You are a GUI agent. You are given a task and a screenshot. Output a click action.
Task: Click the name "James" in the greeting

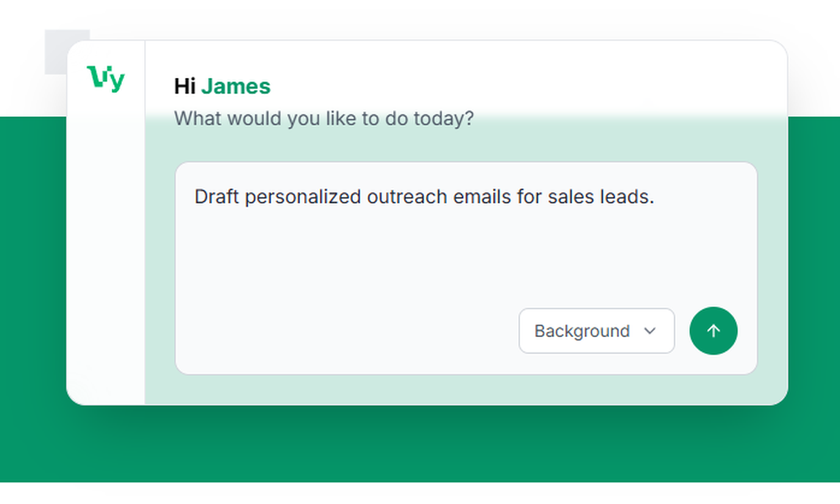pyautogui.click(x=235, y=87)
